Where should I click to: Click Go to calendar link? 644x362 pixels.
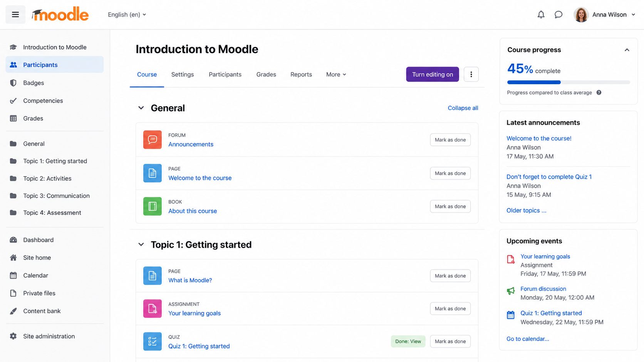528,339
